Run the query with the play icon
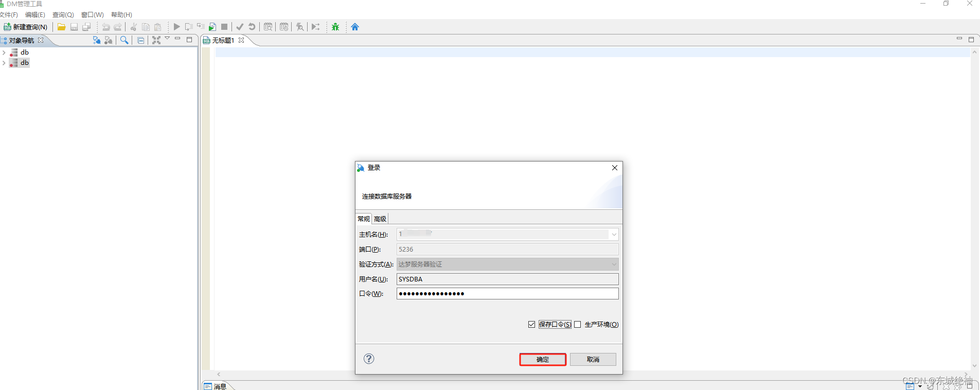The height and width of the screenshot is (390, 980). 176,27
